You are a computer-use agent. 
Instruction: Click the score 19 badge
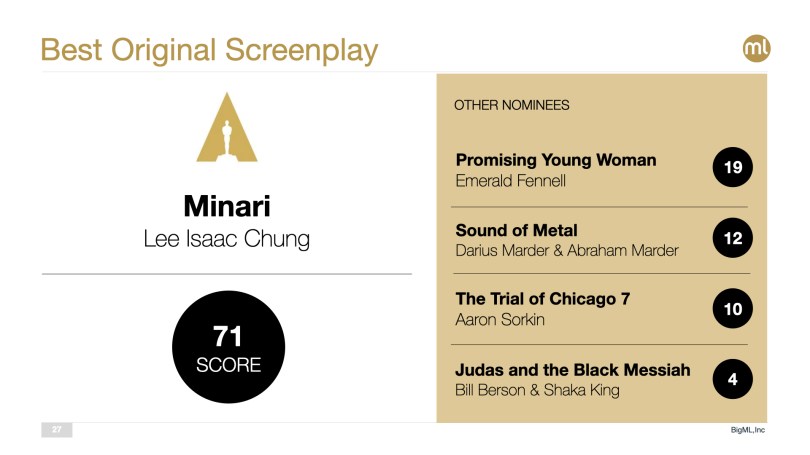click(x=732, y=168)
